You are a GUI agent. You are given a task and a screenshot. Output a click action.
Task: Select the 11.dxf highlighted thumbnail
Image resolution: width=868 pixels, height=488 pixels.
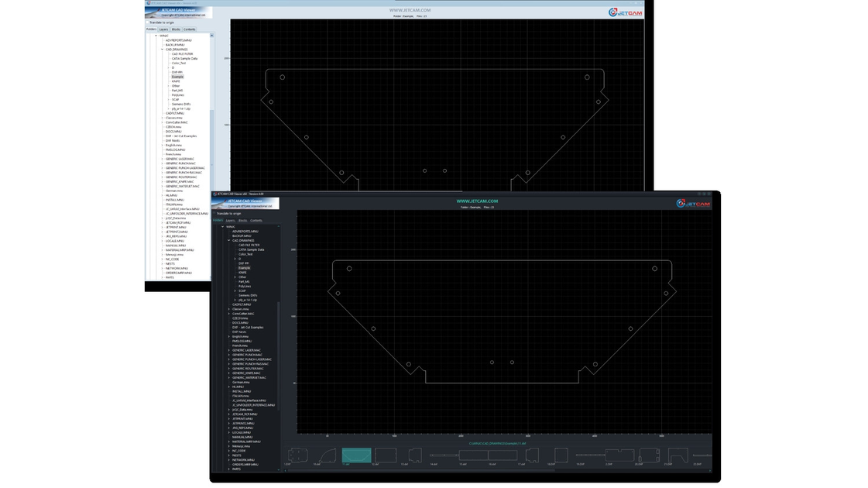pyautogui.click(x=356, y=455)
